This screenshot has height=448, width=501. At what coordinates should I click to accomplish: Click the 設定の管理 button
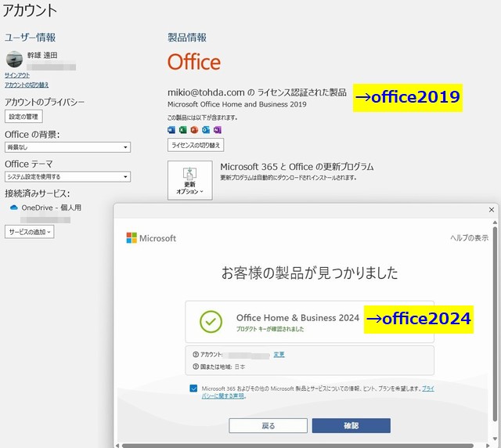[x=23, y=117]
